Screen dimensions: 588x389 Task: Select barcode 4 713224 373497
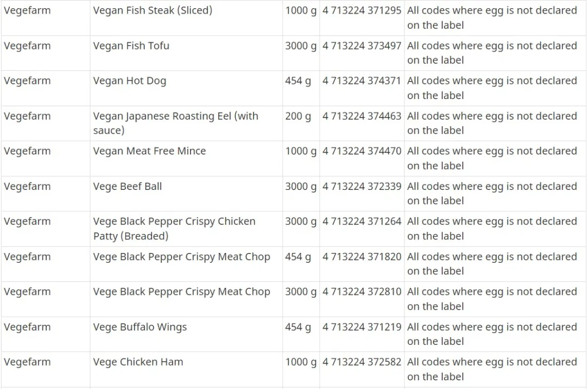click(362, 46)
